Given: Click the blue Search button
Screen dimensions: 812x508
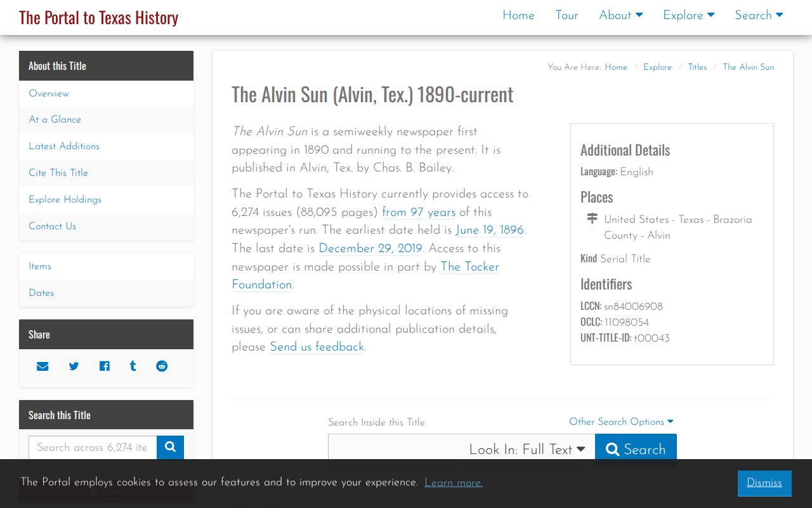Looking at the screenshot, I should tap(636, 450).
